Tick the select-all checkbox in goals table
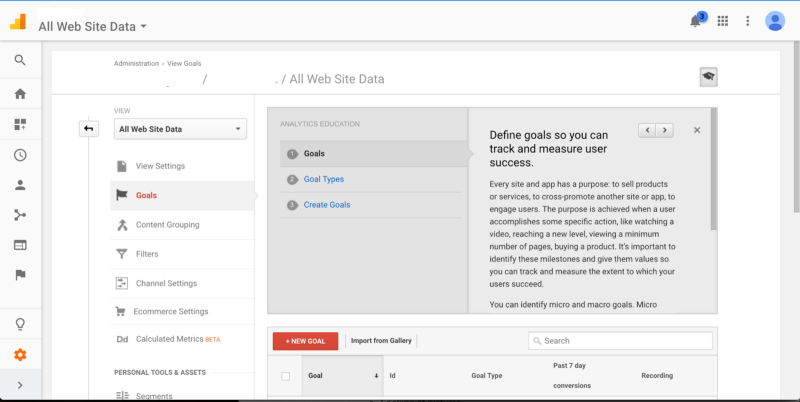Screen dimensions: 800x402 pyautogui.click(x=286, y=376)
